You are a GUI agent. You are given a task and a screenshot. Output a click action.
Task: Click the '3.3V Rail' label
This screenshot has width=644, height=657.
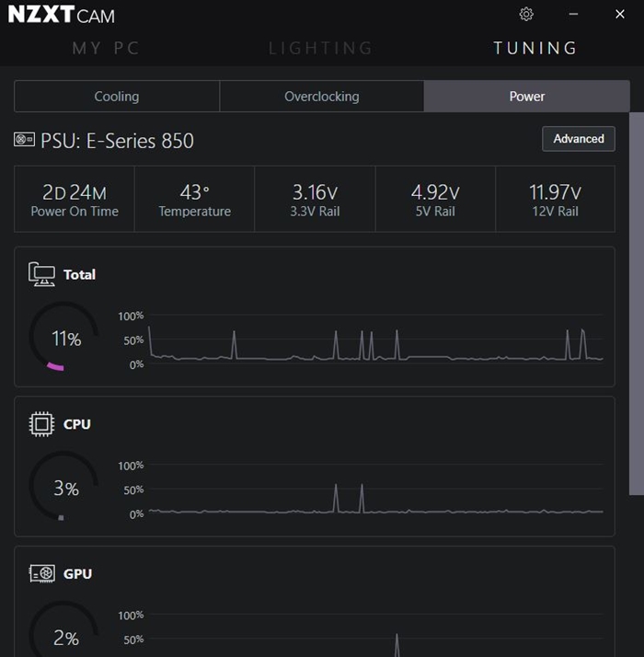(315, 212)
